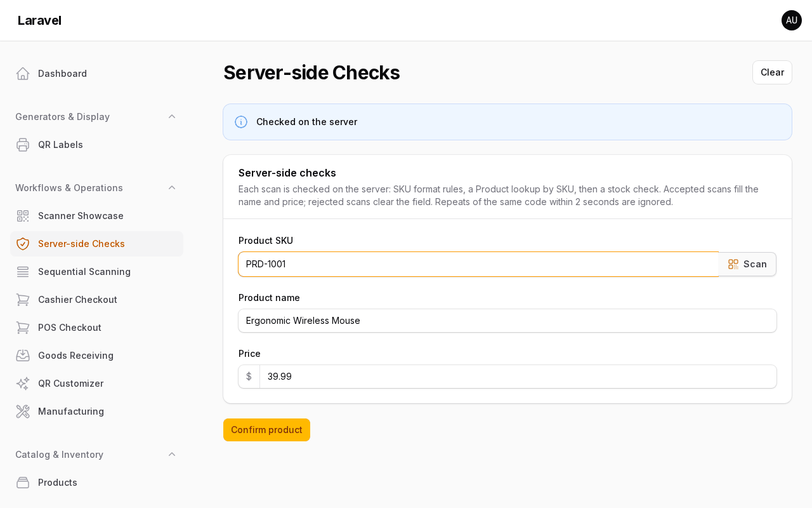Click the Price field showing 39.99
The image size is (812, 508).
click(x=518, y=377)
